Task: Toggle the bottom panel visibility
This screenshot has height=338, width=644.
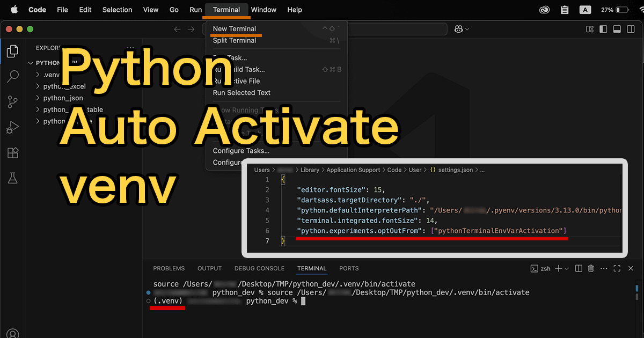Action: (617, 29)
